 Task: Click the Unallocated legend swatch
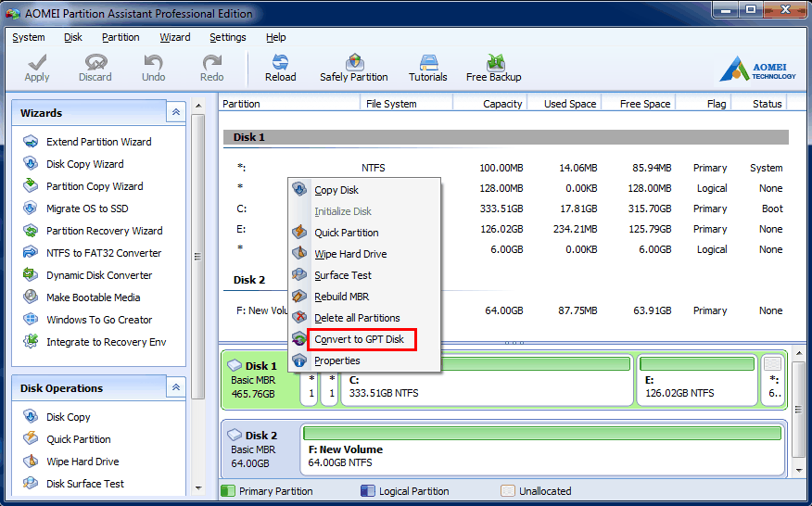click(x=508, y=490)
